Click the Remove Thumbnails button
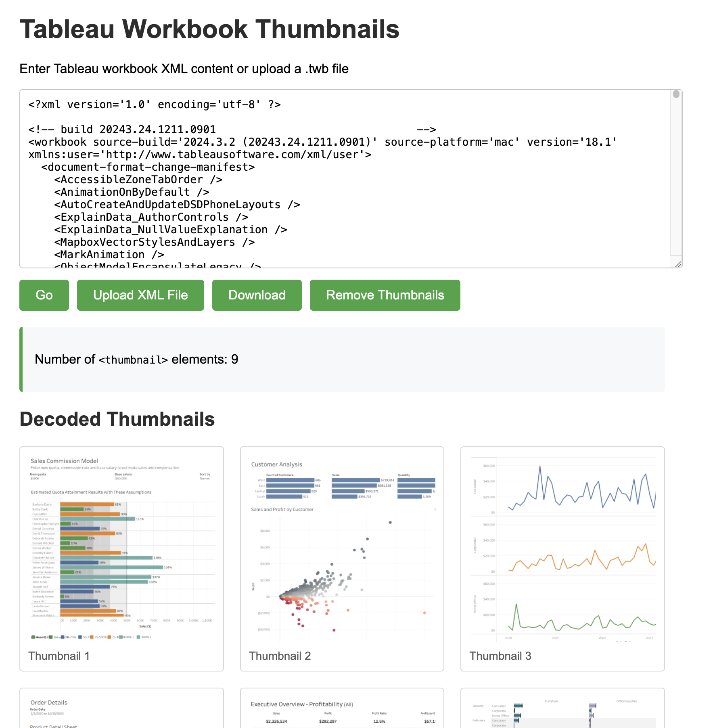 coord(385,295)
